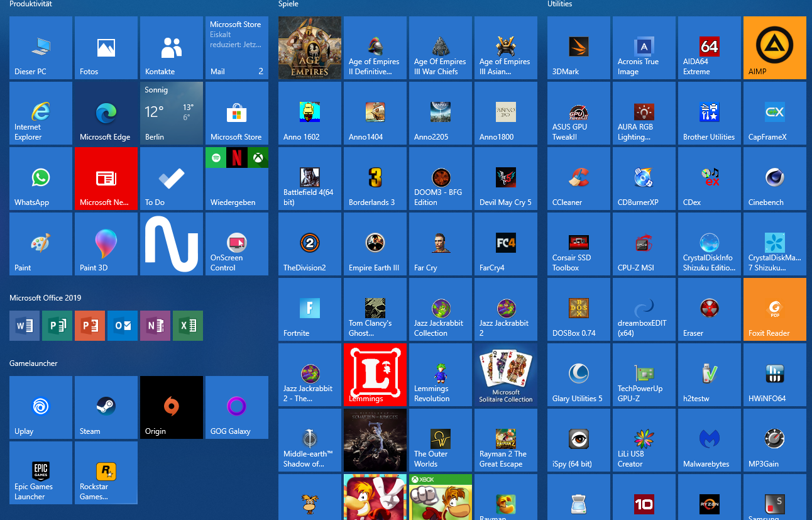Launch HWiNFO64 tile
The width and height of the screenshot is (812, 520).
[775, 375]
